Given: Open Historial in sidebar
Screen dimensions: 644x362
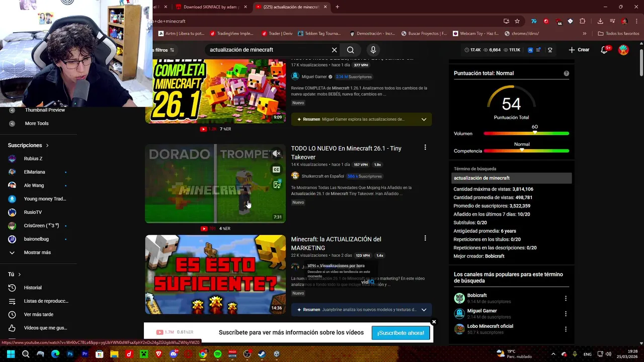Looking at the screenshot, I should coord(33,288).
